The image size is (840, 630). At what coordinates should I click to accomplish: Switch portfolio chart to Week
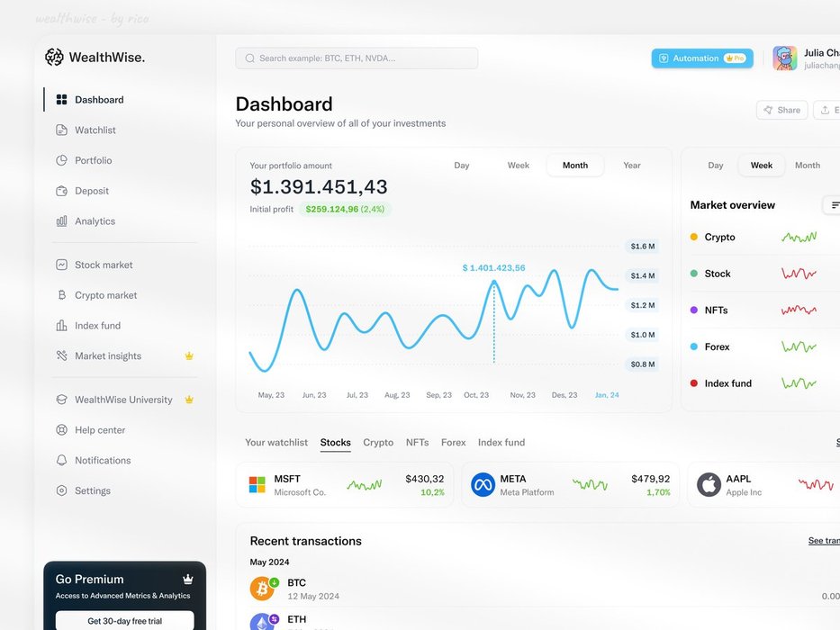518,166
